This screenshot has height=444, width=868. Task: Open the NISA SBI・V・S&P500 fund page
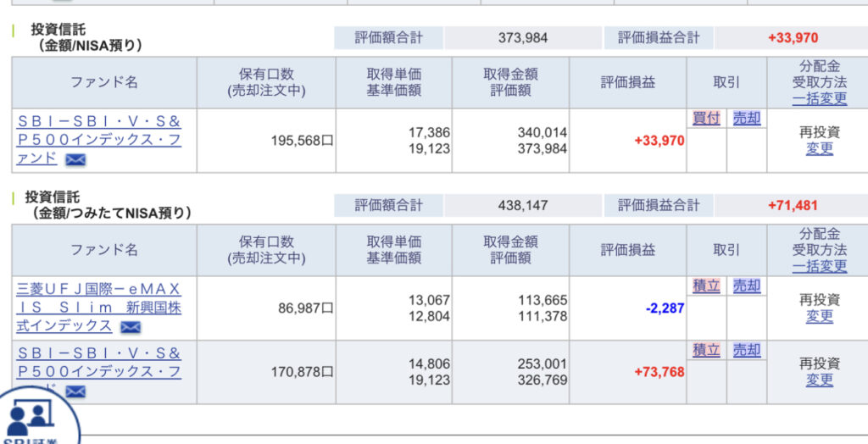pyautogui.click(x=99, y=140)
